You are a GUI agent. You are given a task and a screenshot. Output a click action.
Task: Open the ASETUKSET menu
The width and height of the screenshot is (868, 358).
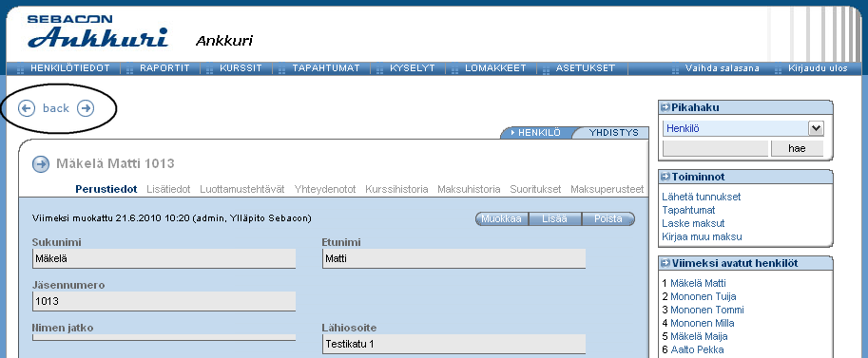coord(586,68)
